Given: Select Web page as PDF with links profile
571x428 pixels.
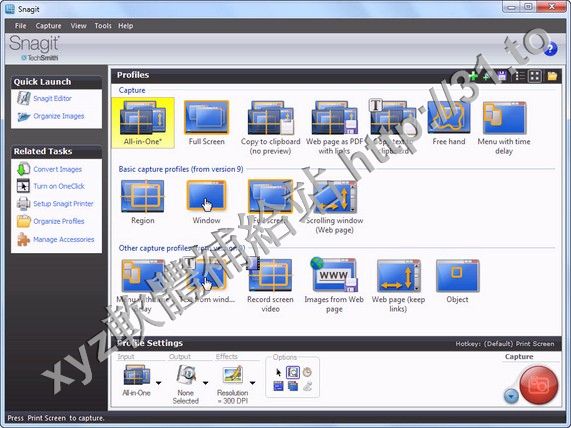Looking at the screenshot, I should click(334, 127).
